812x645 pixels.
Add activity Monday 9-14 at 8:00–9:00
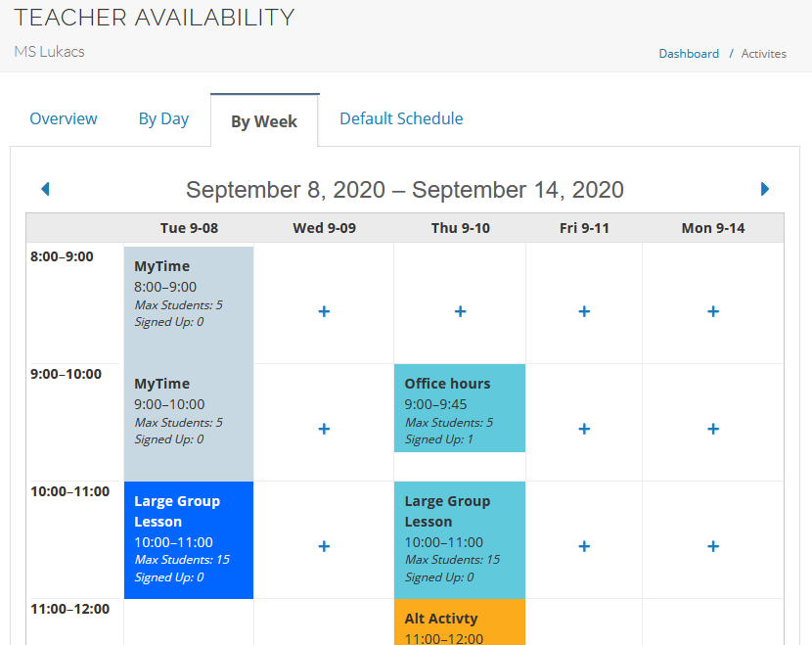click(713, 311)
